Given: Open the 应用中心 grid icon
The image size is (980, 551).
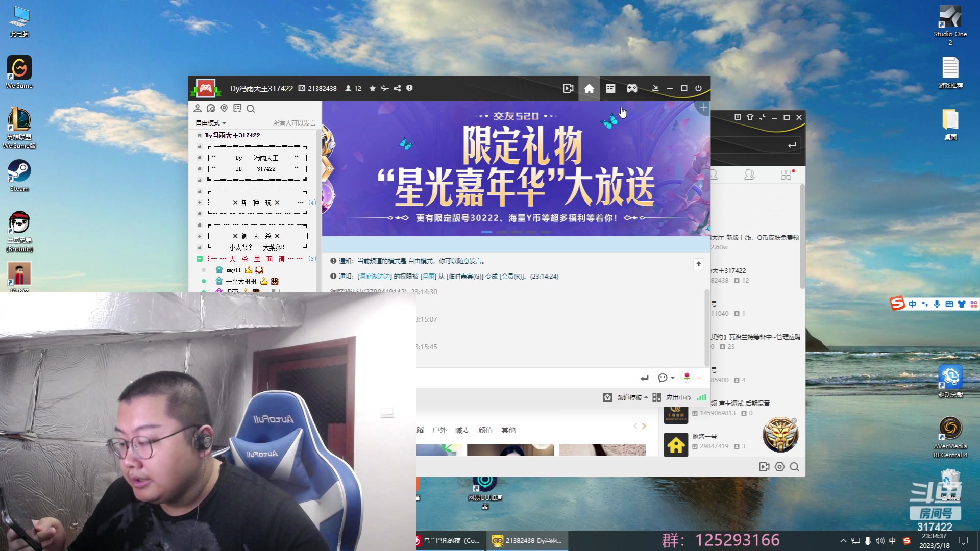Looking at the screenshot, I should tap(656, 397).
